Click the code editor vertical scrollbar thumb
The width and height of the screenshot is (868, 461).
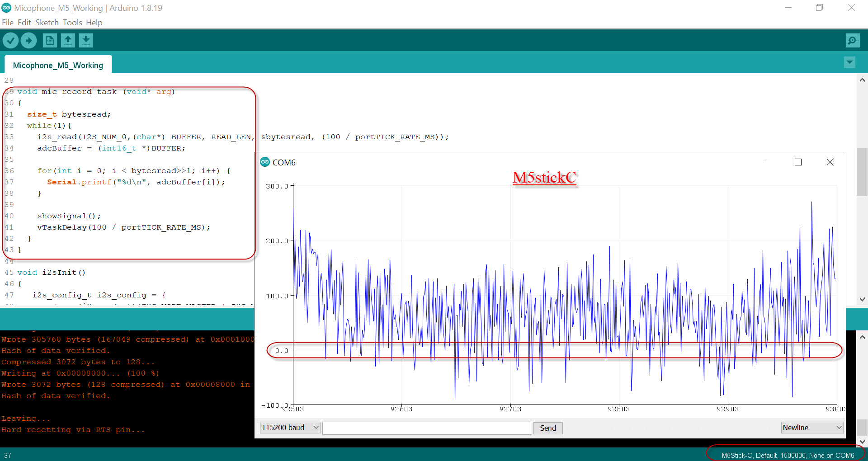pyautogui.click(x=863, y=172)
